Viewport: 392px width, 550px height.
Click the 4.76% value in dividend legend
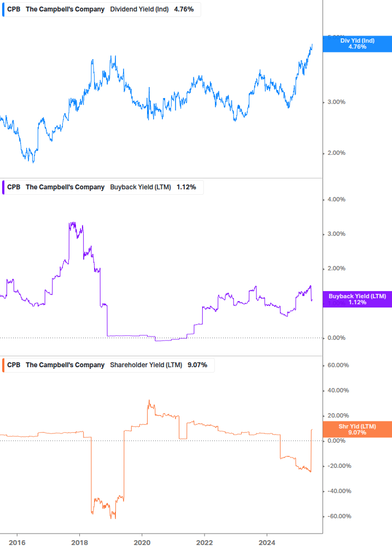click(x=184, y=9)
